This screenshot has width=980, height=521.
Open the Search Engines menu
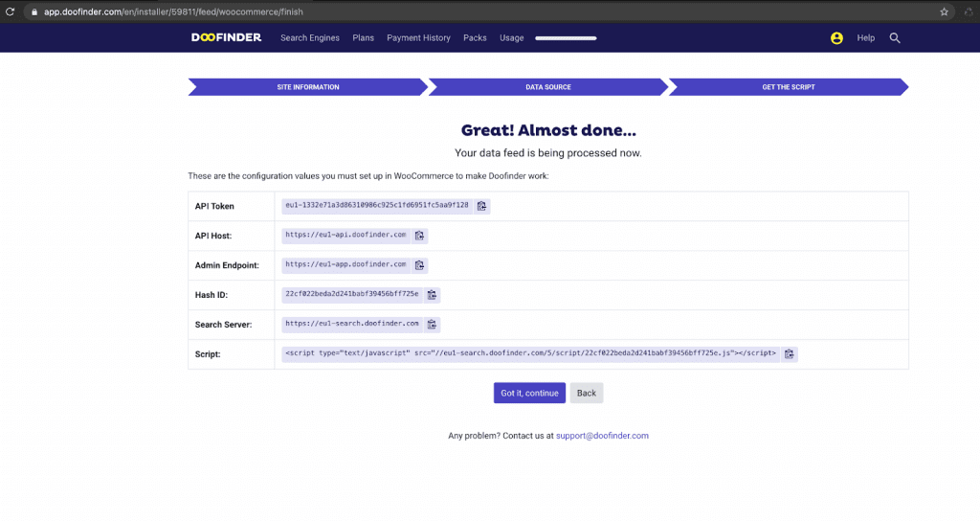click(310, 38)
